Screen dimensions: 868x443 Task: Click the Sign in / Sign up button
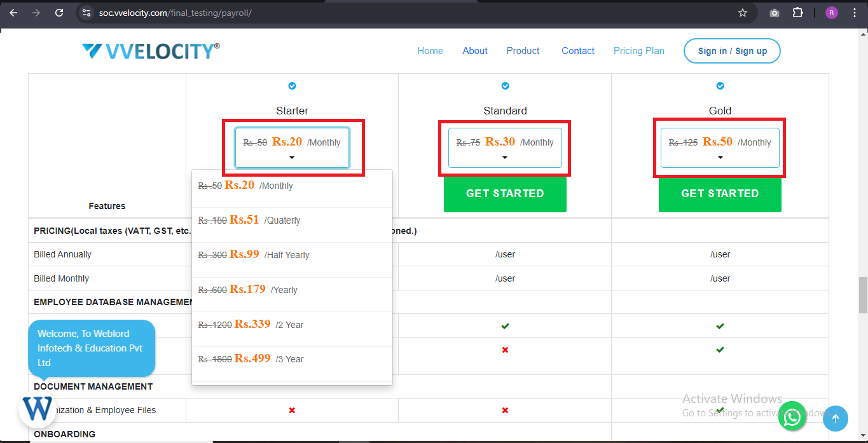732,51
